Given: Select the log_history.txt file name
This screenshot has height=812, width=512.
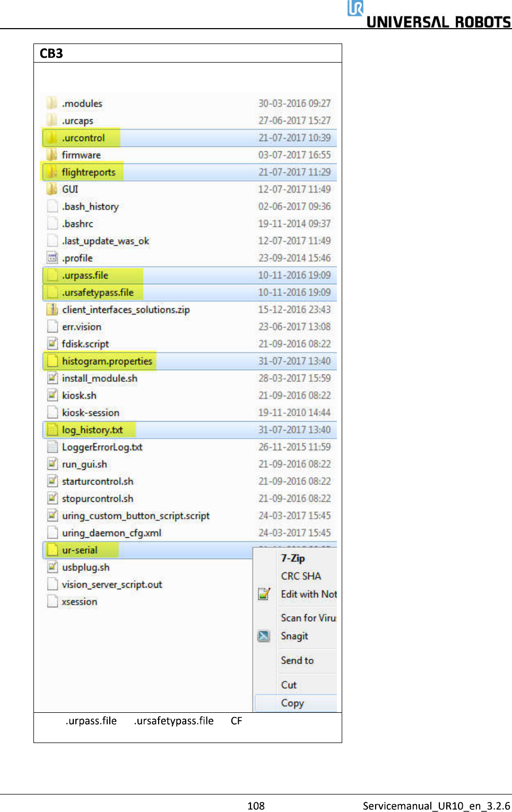Looking at the screenshot, I should (92, 430).
